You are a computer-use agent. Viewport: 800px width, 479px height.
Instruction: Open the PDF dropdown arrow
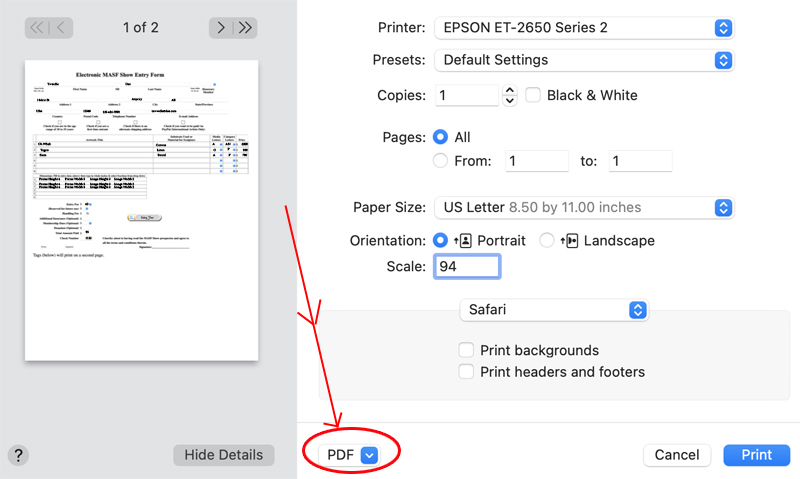coord(369,455)
